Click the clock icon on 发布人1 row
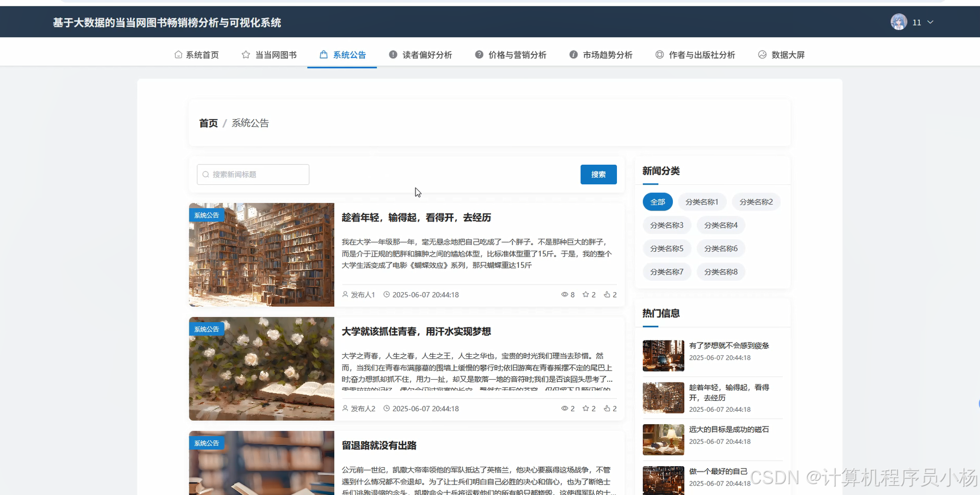This screenshot has height=495, width=980. (387, 294)
